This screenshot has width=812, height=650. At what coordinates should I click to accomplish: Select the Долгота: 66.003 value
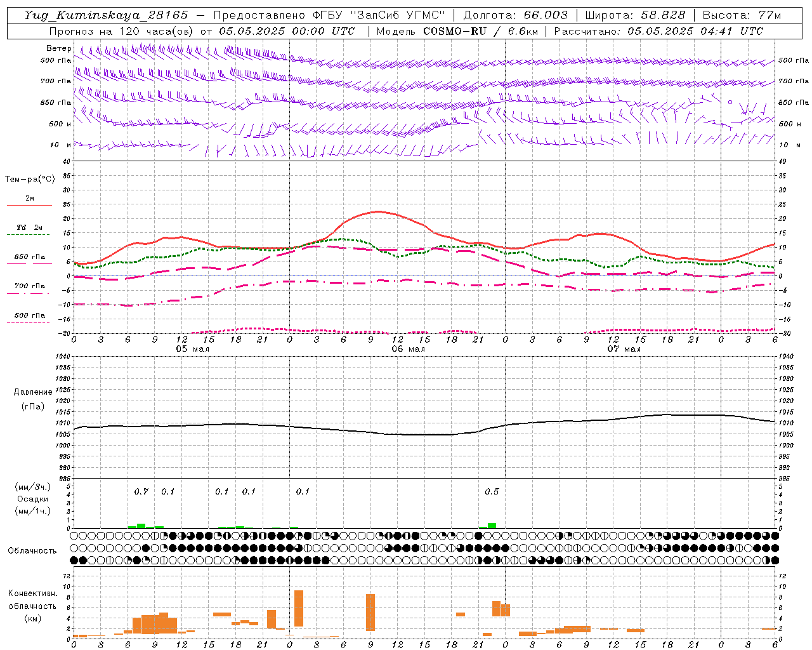(515, 15)
